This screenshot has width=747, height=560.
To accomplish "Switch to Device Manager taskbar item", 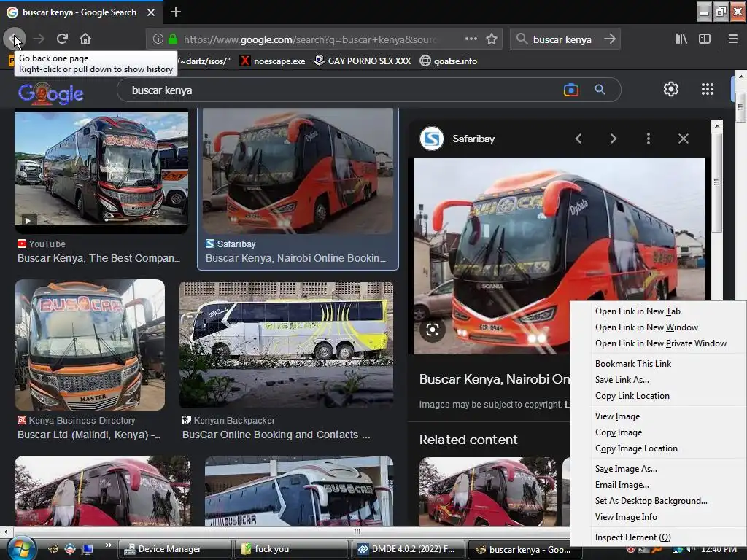I will click(174, 549).
